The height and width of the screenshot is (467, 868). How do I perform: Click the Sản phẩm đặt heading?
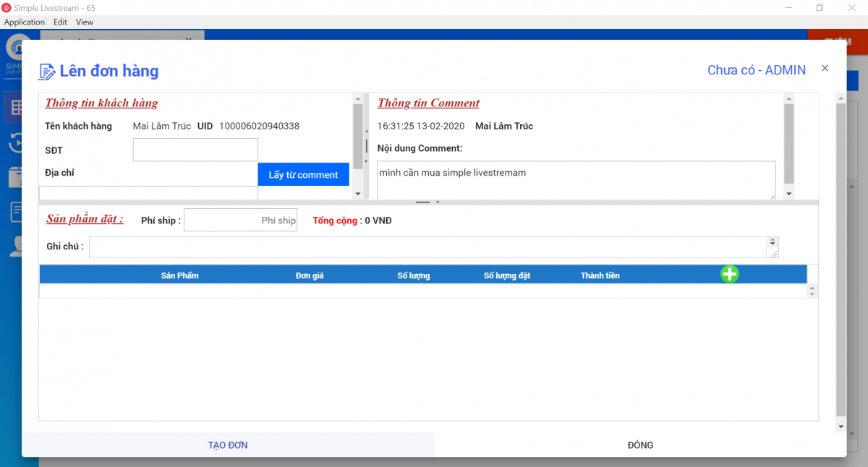tap(85, 219)
